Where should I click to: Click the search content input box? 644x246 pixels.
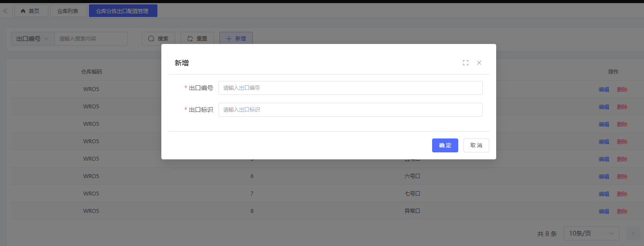[91, 39]
